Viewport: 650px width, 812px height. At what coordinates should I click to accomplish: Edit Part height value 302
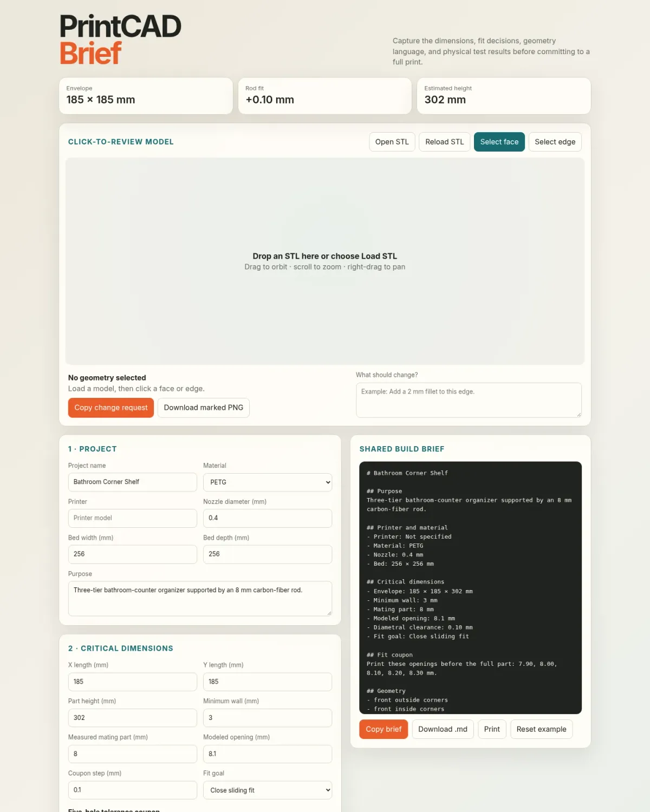click(x=132, y=718)
